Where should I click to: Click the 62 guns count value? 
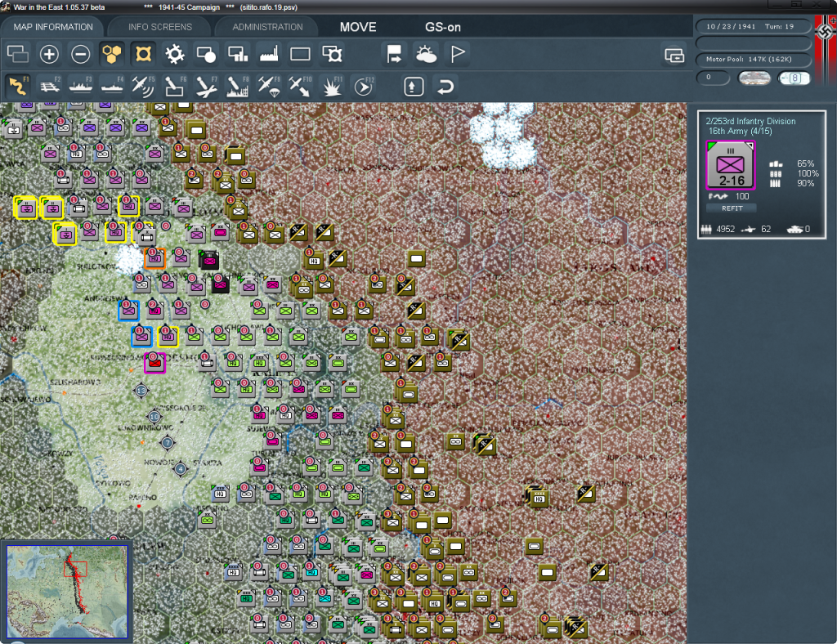(766, 229)
